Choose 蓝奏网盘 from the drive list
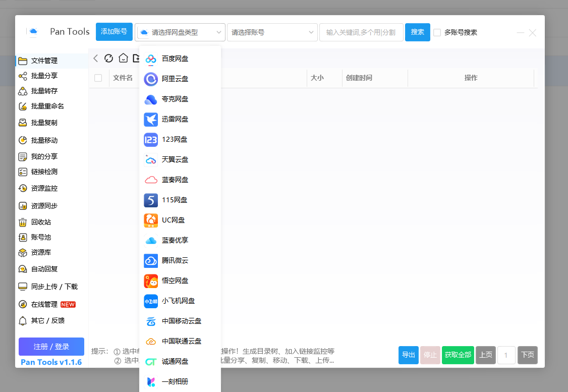The width and height of the screenshot is (568, 392). [x=180, y=180]
